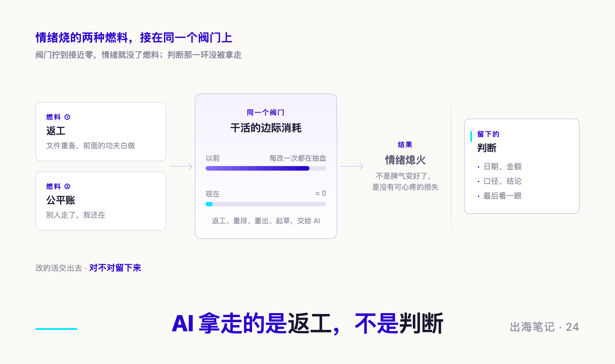Click the circled number 2 icon beside 燃料
Image resolution: width=615 pixels, height=364 pixels.
pyautogui.click(x=67, y=186)
